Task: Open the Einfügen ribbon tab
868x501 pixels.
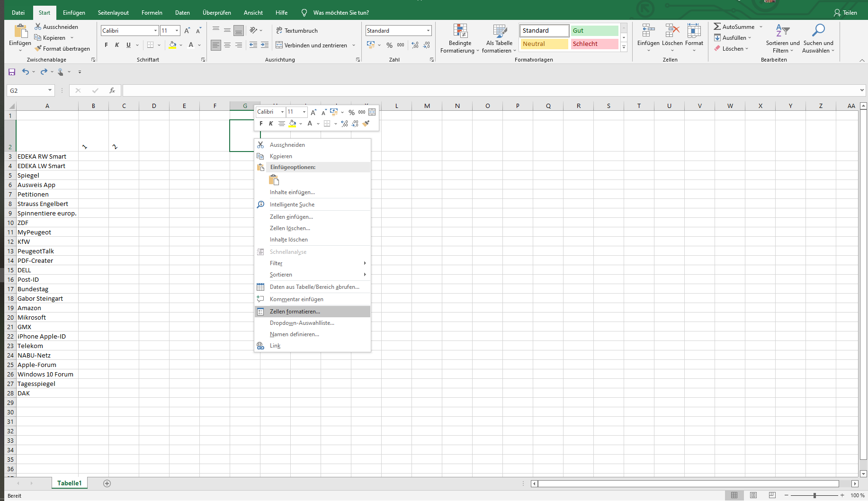Action: click(x=74, y=13)
